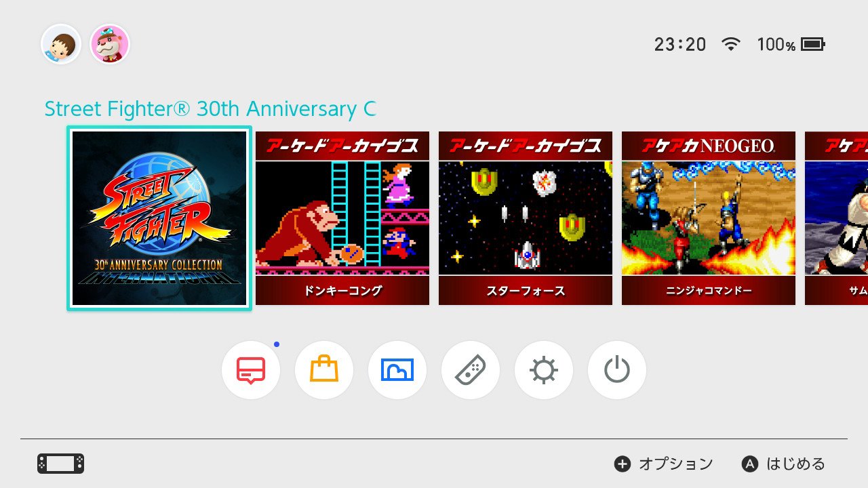Select the first user avatar with boy face
Screen dimensions: 868x488
(x=61, y=45)
